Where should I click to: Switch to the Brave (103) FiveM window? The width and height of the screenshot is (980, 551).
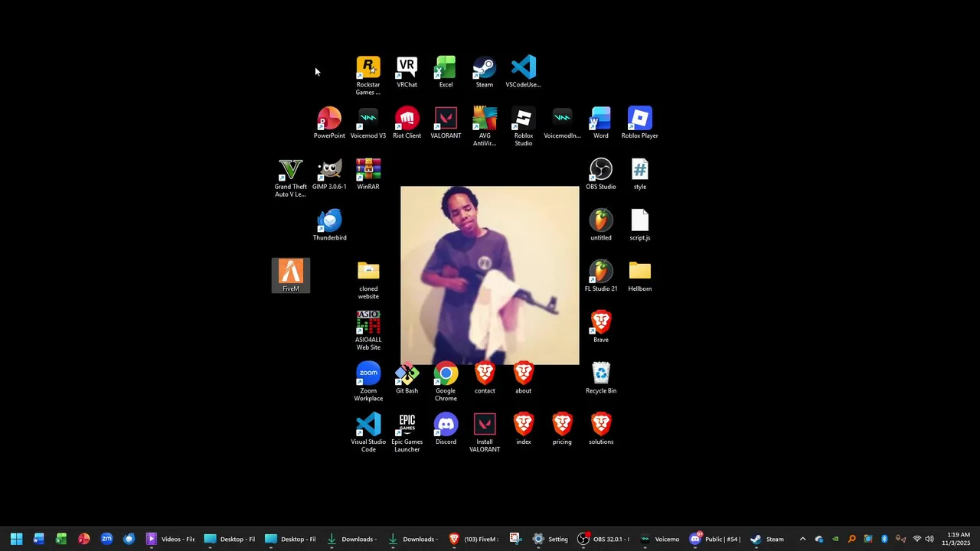coord(475,539)
